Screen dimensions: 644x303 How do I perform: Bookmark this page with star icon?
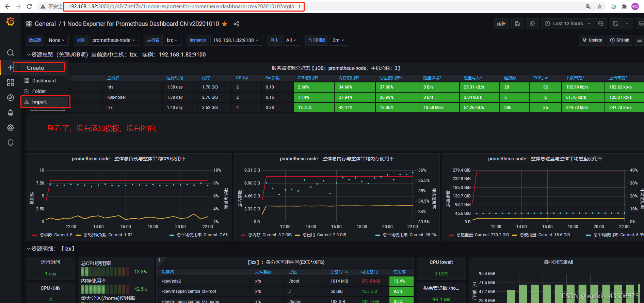[x=600, y=6]
